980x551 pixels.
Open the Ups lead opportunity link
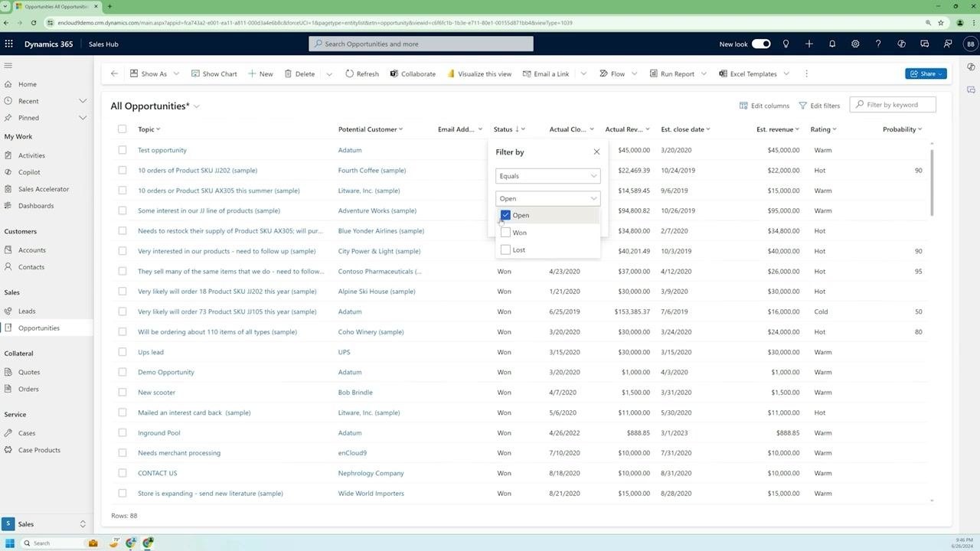(151, 352)
